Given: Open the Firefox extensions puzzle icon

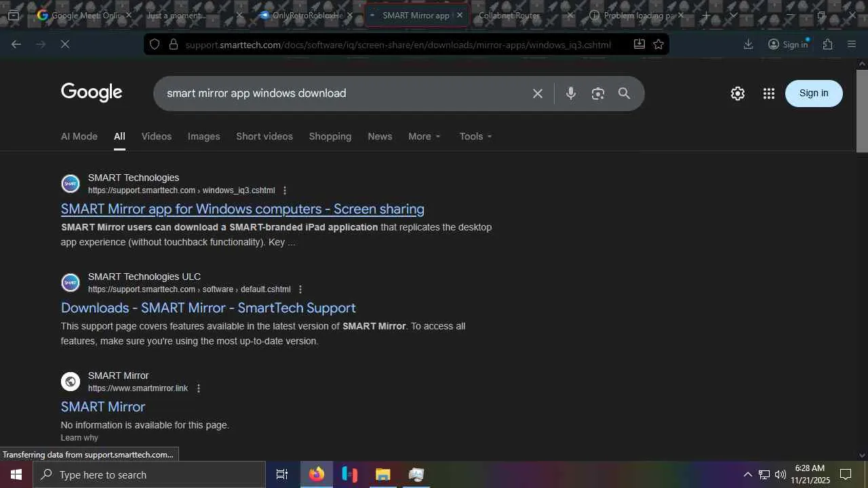Looking at the screenshot, I should point(827,44).
